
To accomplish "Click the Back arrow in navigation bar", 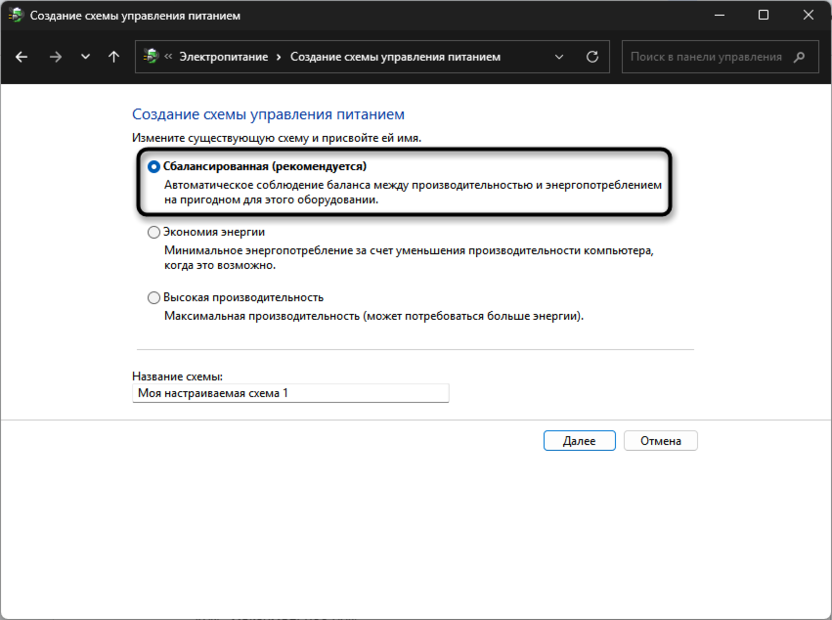I will (x=22, y=57).
